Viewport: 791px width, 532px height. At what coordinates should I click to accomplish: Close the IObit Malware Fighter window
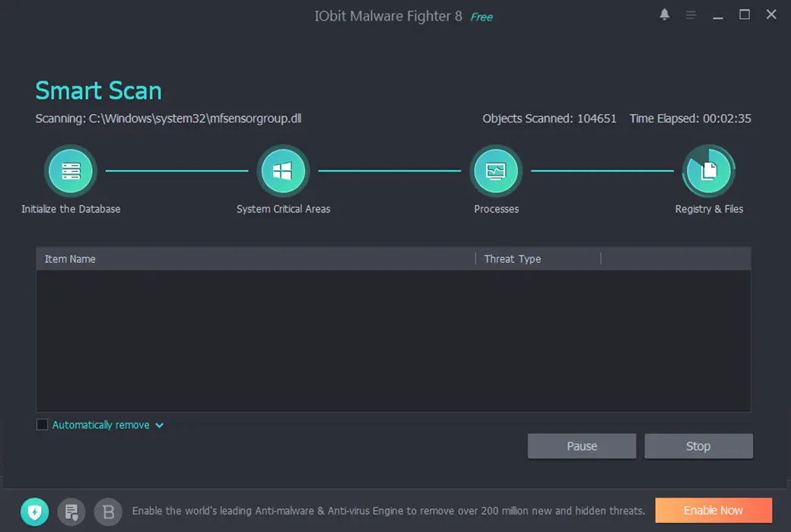point(771,14)
